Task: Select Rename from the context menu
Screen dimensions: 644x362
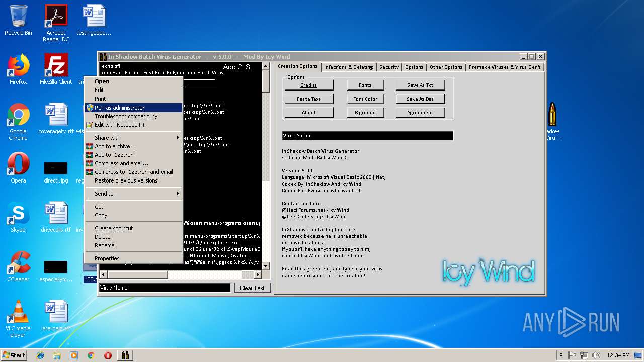Action: (x=133, y=245)
